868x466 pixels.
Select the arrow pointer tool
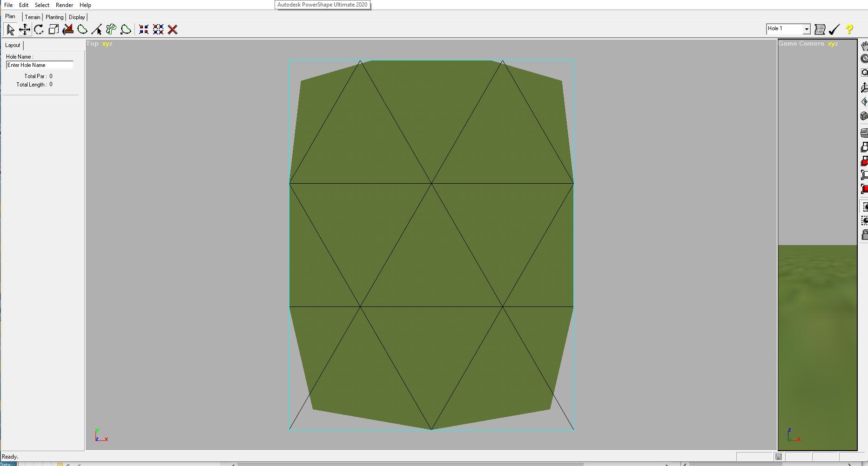[x=10, y=30]
